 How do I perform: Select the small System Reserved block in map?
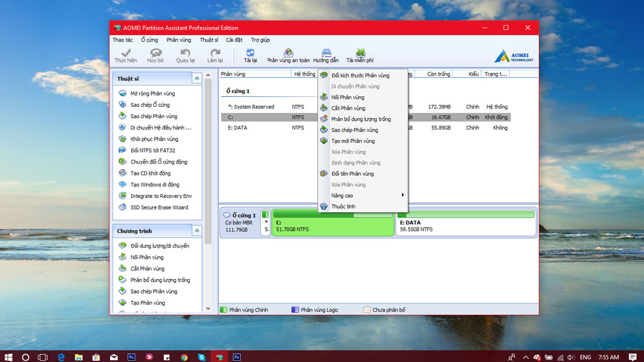[265, 222]
